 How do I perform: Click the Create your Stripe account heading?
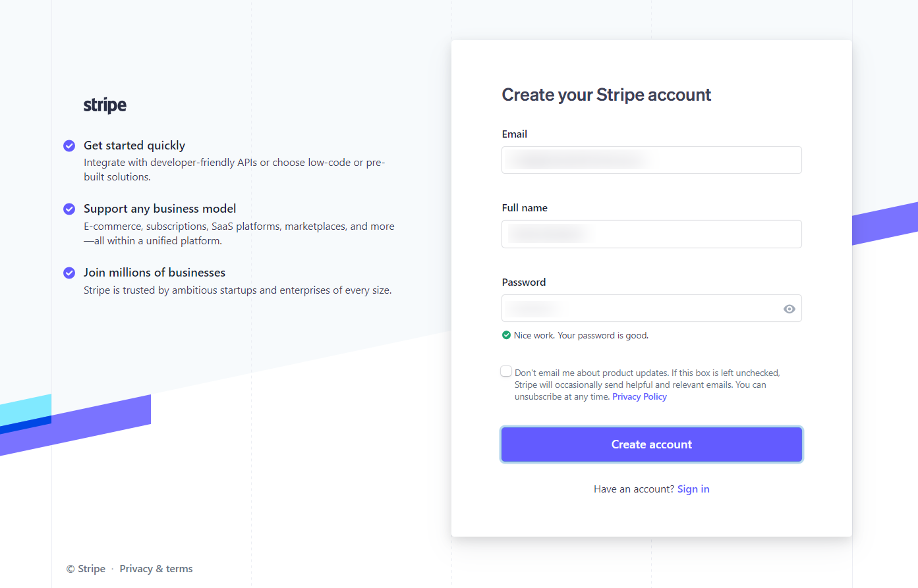pyautogui.click(x=606, y=95)
